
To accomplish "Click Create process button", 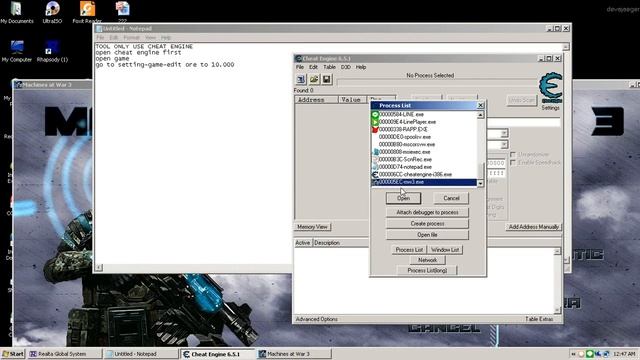I will click(x=427, y=224).
